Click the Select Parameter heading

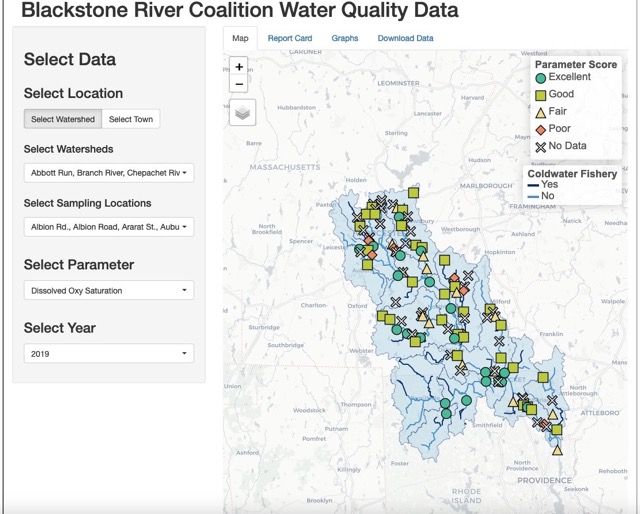(79, 265)
